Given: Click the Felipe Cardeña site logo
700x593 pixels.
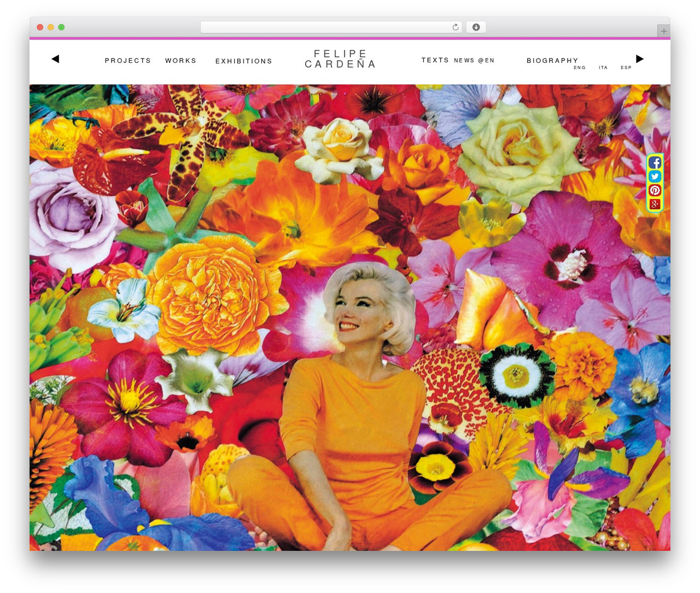Looking at the screenshot, I should (x=340, y=59).
